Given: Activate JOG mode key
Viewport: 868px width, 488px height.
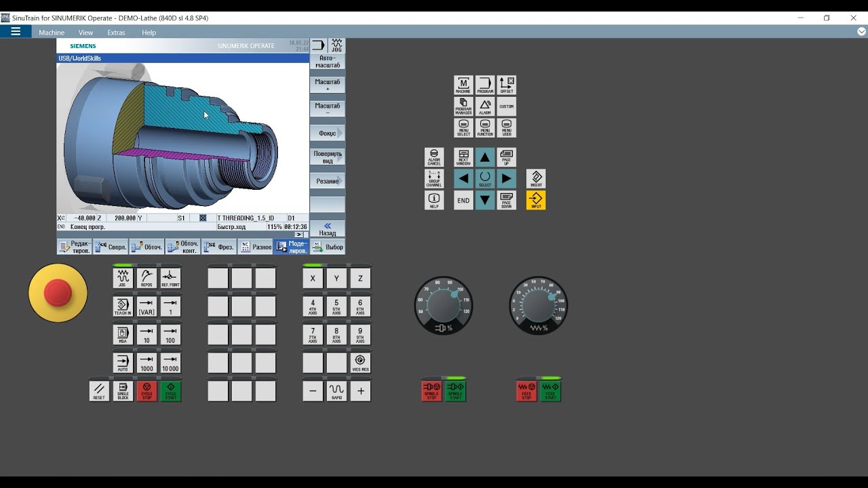Looking at the screenshot, I should tap(123, 278).
